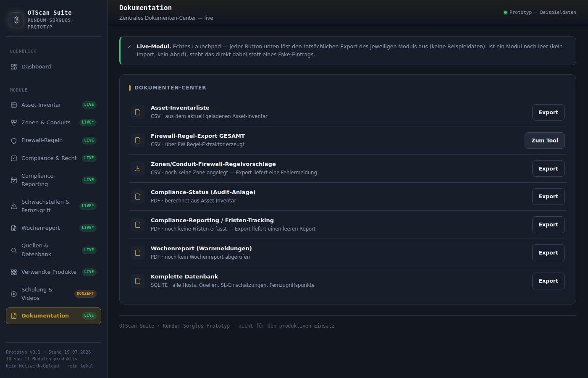Click the Dokumentation file icon in sidebar

14,316
